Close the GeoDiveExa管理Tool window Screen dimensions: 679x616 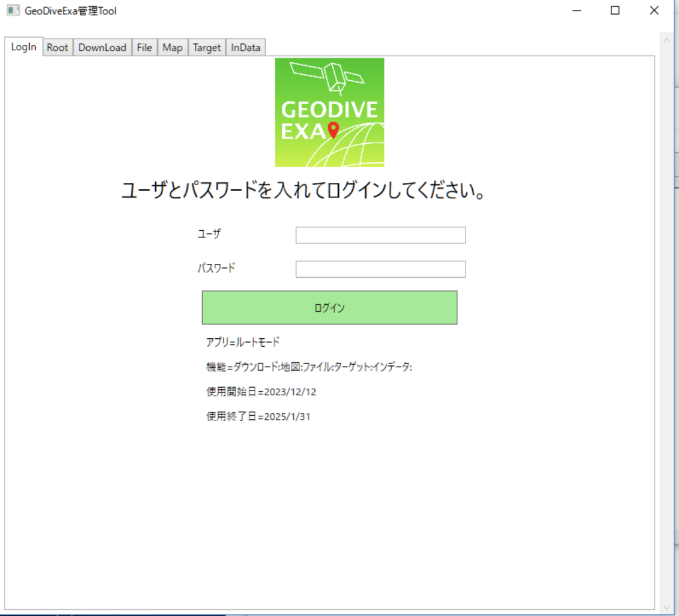pyautogui.click(x=654, y=11)
